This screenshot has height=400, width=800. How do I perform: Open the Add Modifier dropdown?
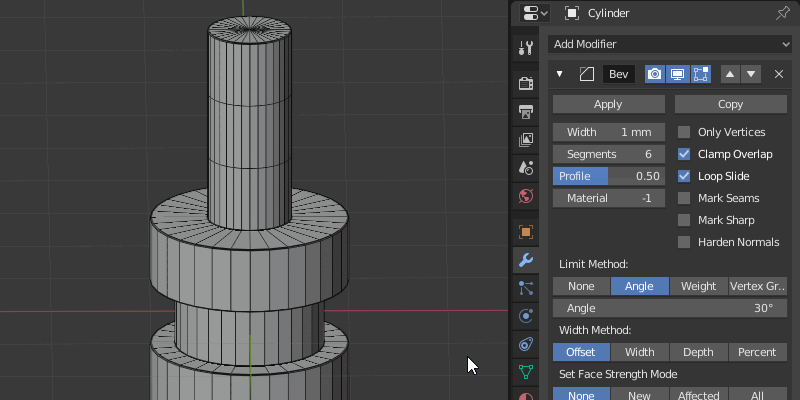pos(670,44)
